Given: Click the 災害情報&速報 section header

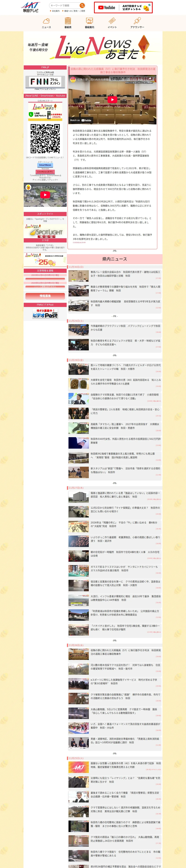Looking at the screenshot, I should 45,271.
